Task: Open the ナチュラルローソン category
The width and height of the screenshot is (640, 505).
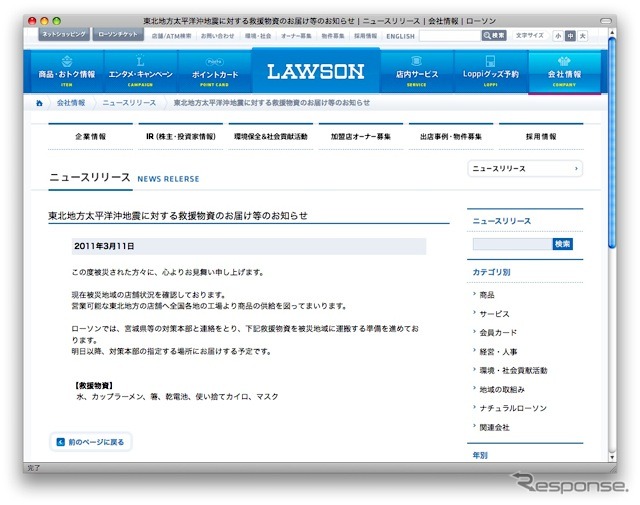Action: tap(513, 408)
